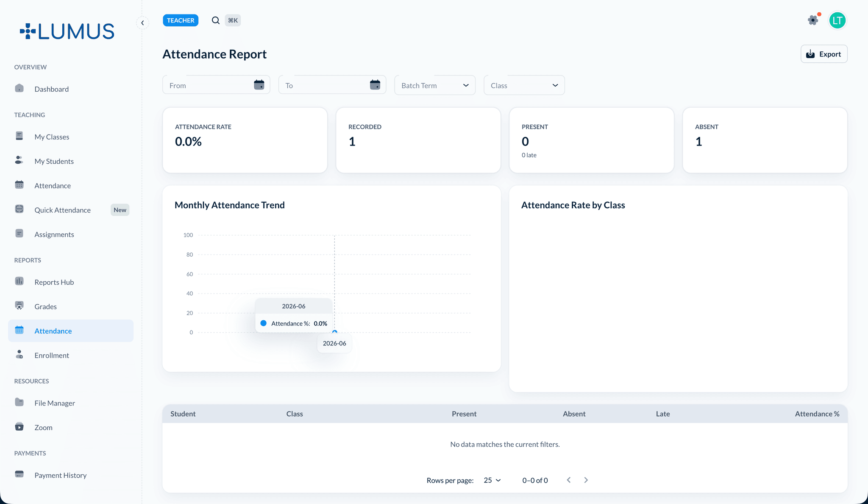Open My Students in sidebar

point(71,161)
